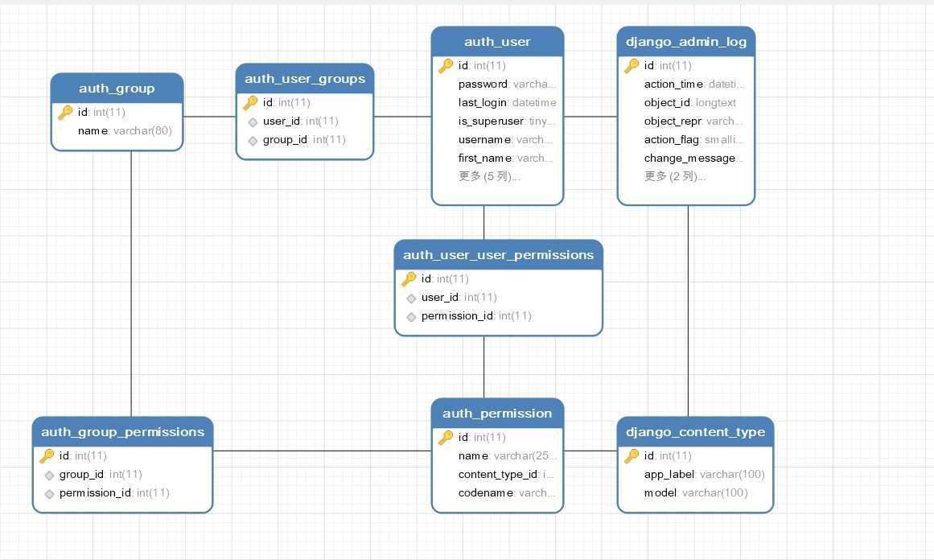
Task: Click the auth_permission table title
Action: point(497,414)
